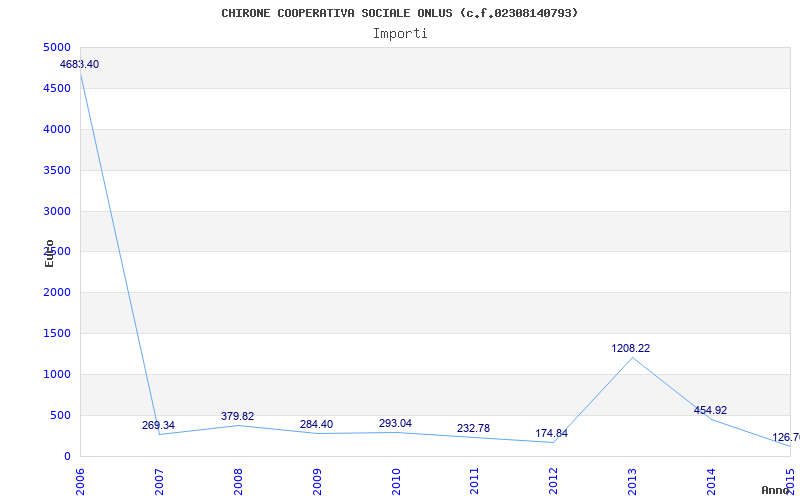Click the 'Euro' y-axis title
The image size is (800, 500).
point(49,253)
